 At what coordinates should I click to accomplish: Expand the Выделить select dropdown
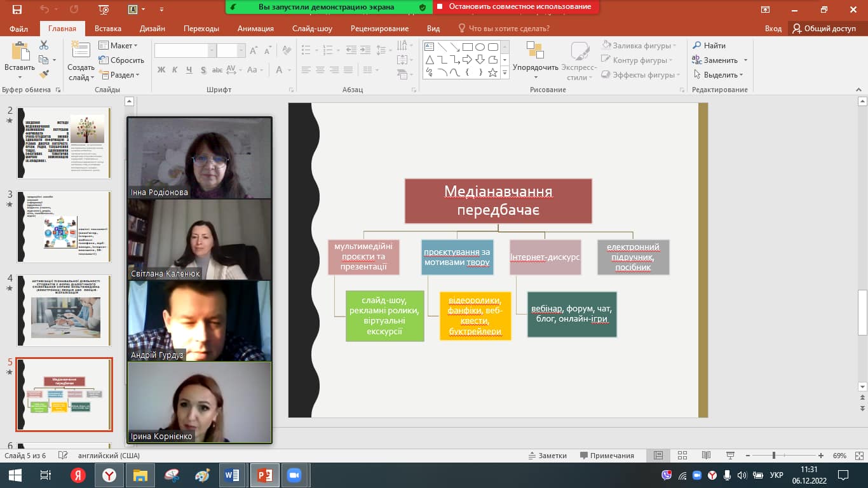[718, 75]
